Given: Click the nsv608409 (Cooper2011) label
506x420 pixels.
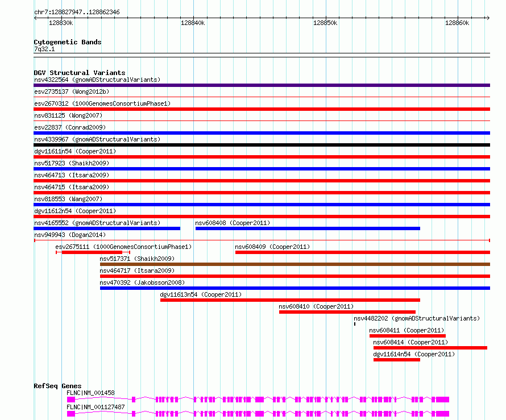Looking at the screenshot, I should coord(272,247).
